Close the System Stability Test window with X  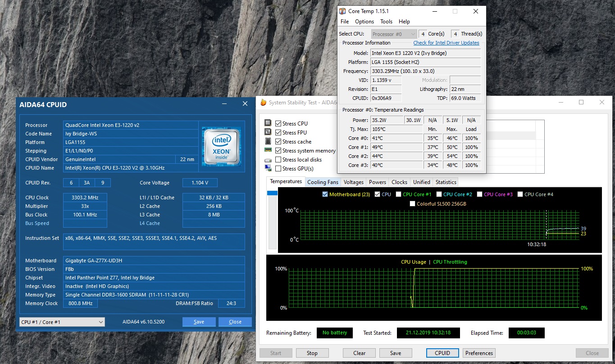point(602,103)
